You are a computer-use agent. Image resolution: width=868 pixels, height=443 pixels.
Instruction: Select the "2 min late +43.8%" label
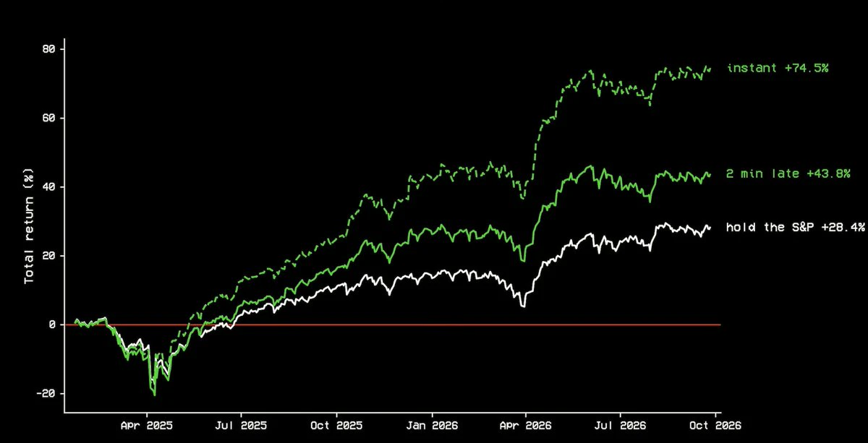coord(788,173)
